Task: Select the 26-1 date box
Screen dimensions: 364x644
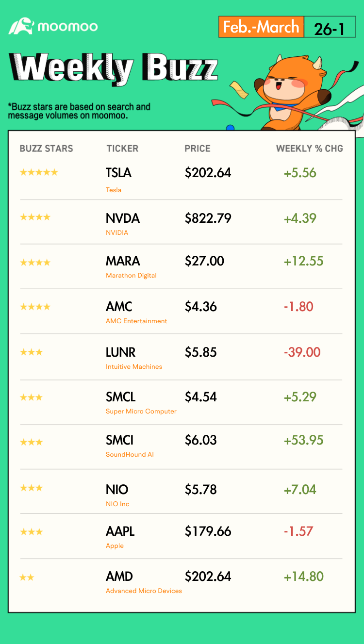Action: (x=330, y=28)
